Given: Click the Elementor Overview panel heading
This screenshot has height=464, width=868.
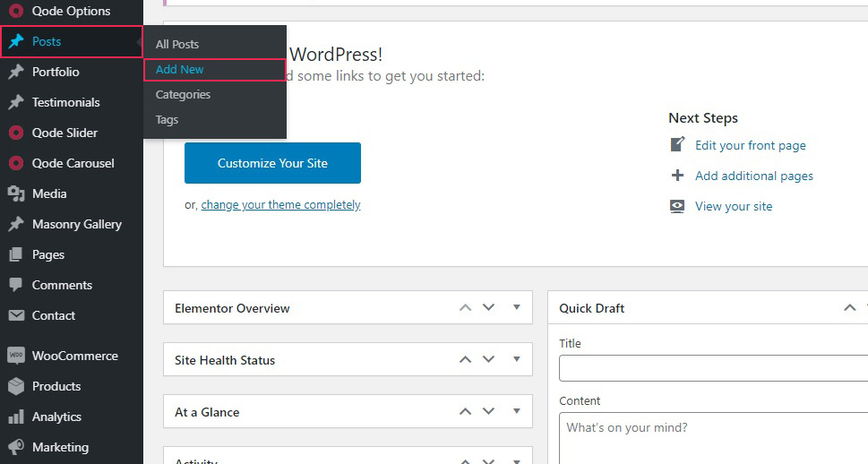Looking at the screenshot, I should coord(232,308).
